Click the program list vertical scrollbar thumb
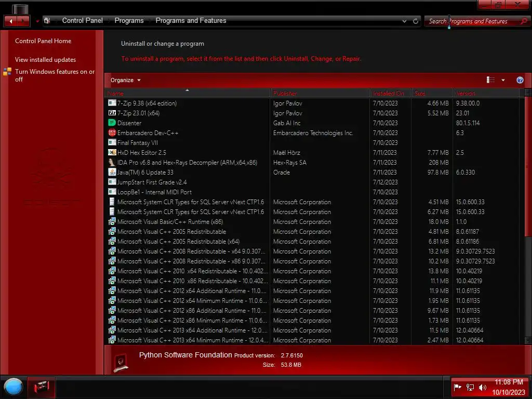Screen dimensions: 532x399 click(528, 166)
